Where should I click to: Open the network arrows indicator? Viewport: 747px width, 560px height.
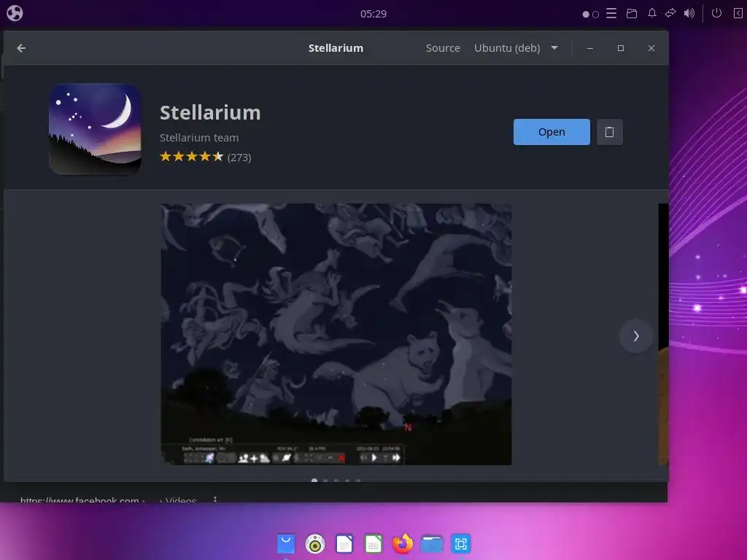click(670, 13)
